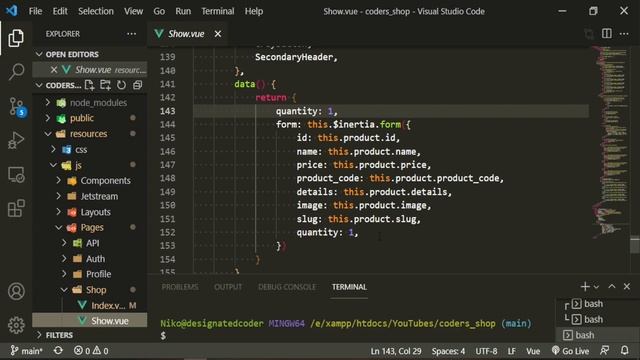Start Go Live server
Image resolution: width=640 pixels, height=360 pixels.
point(570,351)
